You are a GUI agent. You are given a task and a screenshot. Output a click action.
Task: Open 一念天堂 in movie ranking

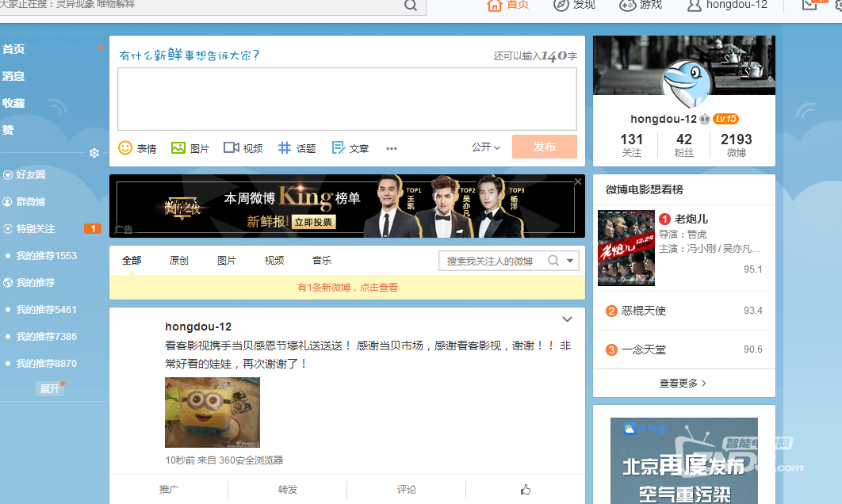coord(643,350)
